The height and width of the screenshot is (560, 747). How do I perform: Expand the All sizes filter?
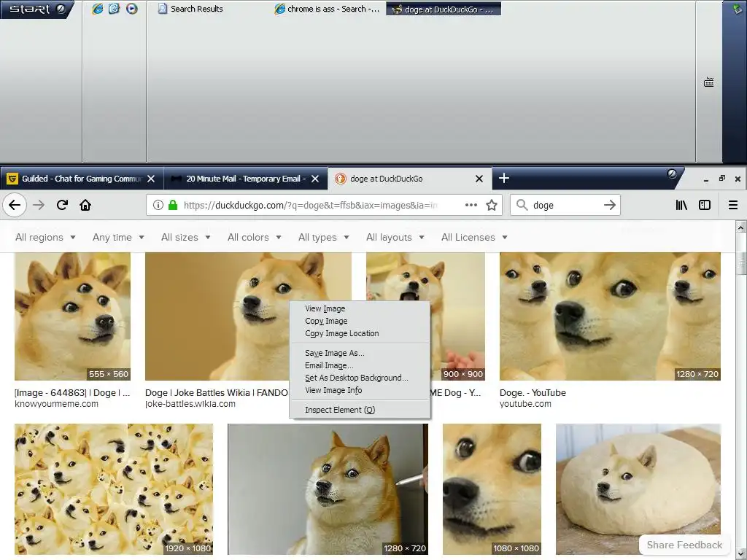[x=186, y=237]
